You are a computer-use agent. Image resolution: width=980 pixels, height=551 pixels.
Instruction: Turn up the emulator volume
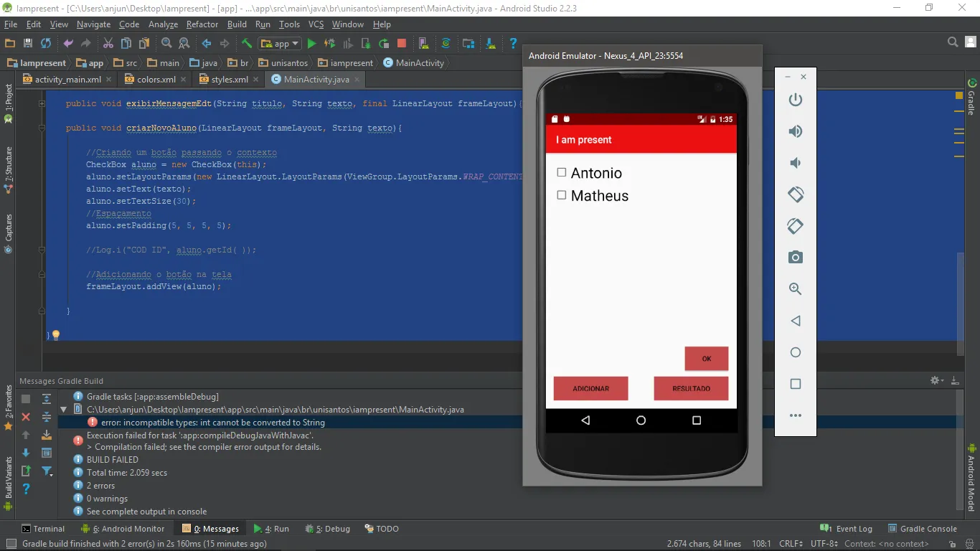click(x=795, y=131)
